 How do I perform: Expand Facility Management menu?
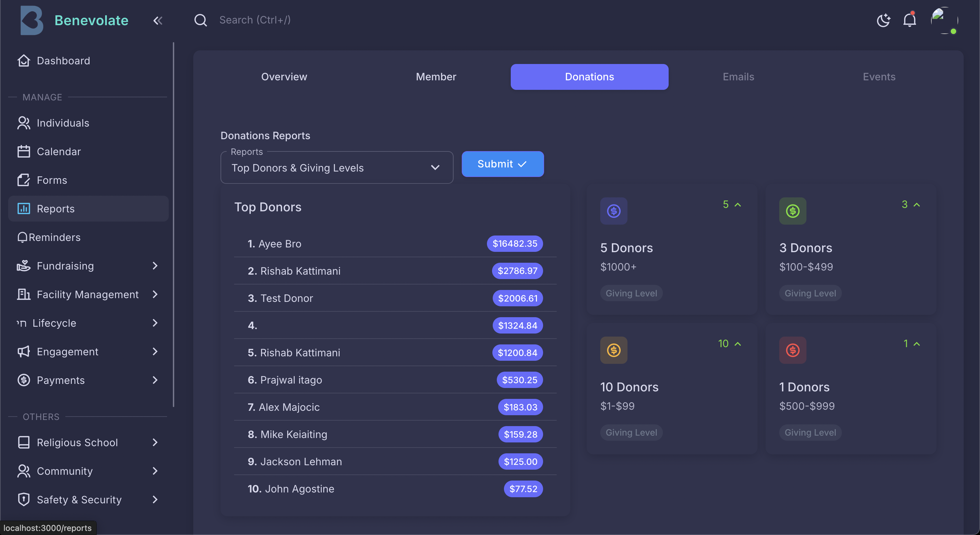154,294
